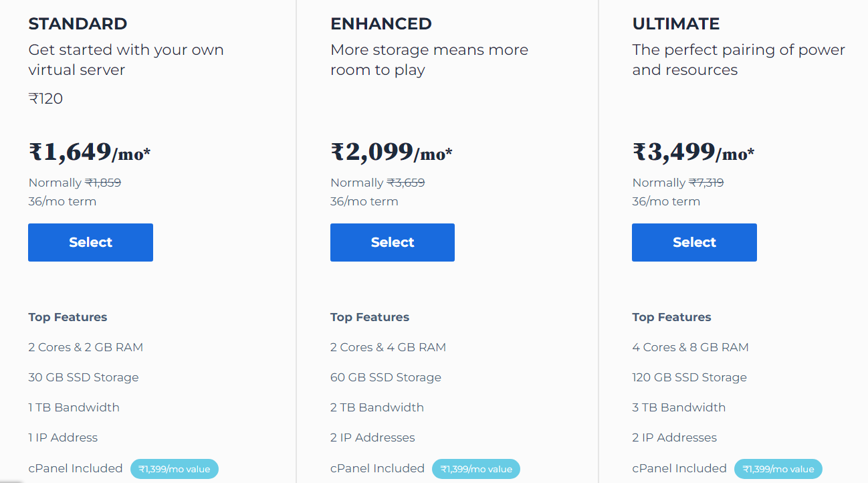Click the strikethrough ₹1,859 normal price
The height and width of the screenshot is (483, 868).
tap(103, 183)
